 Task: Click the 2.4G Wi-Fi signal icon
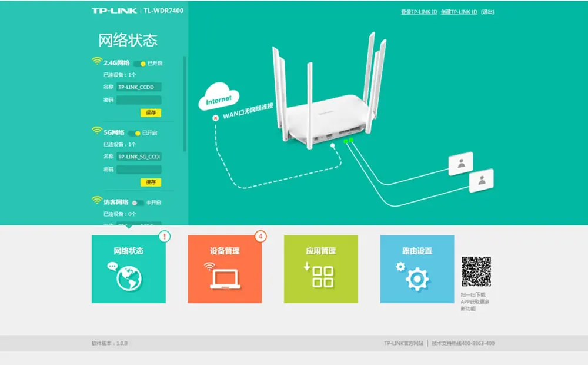(x=97, y=61)
